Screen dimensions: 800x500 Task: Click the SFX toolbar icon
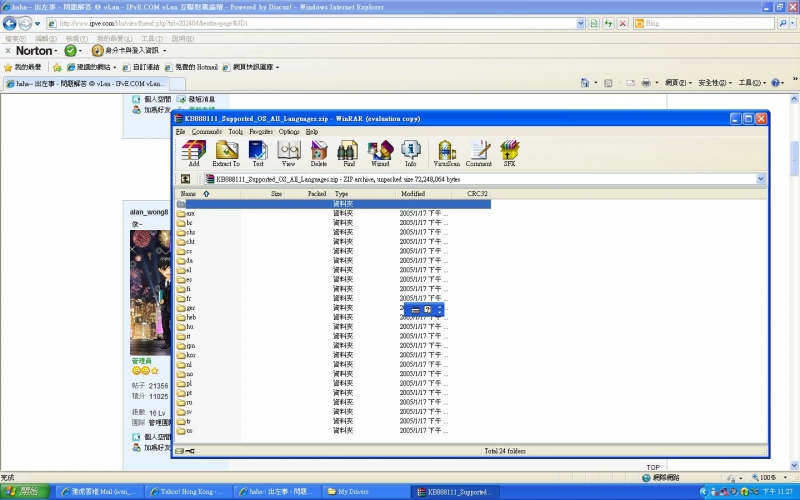click(509, 152)
